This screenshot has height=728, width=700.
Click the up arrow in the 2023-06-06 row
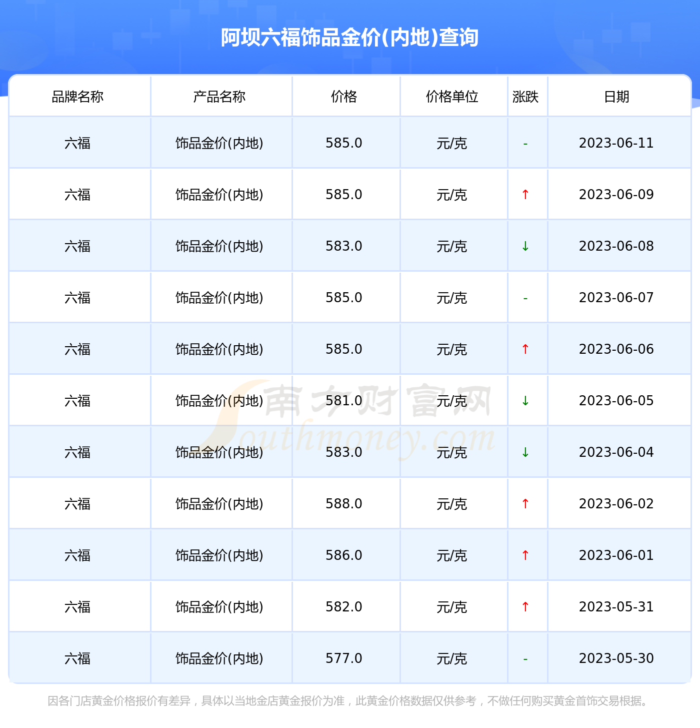tap(525, 349)
